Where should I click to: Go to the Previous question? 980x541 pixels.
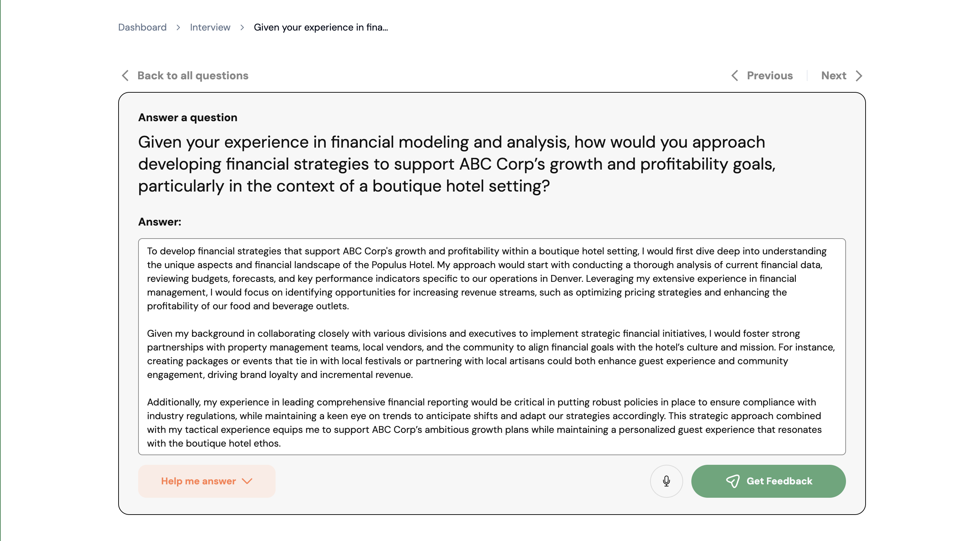pyautogui.click(x=770, y=76)
